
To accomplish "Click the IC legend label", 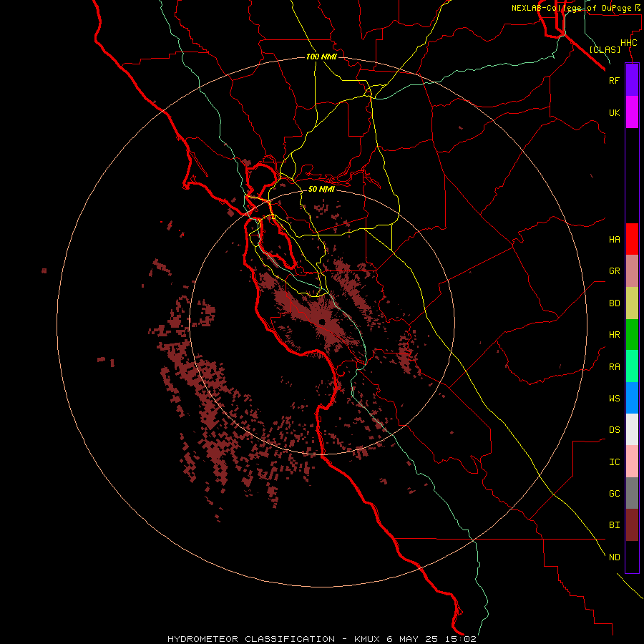I will [614, 462].
